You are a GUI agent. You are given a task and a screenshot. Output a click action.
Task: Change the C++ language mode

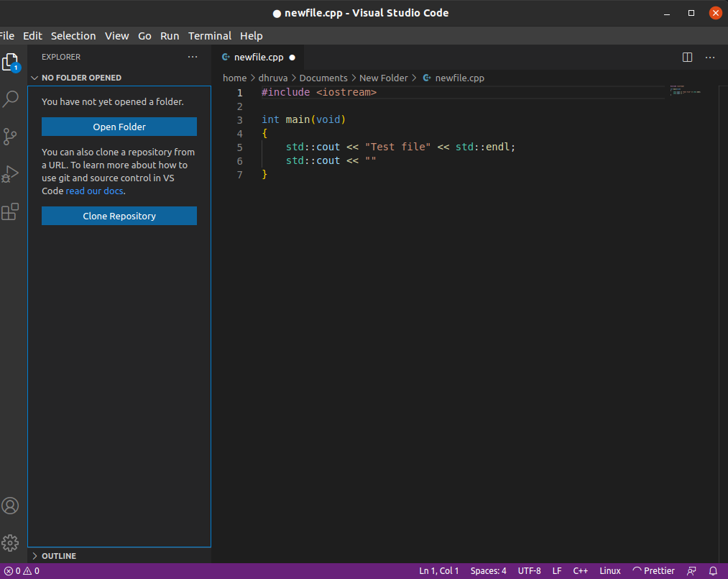[581, 571]
